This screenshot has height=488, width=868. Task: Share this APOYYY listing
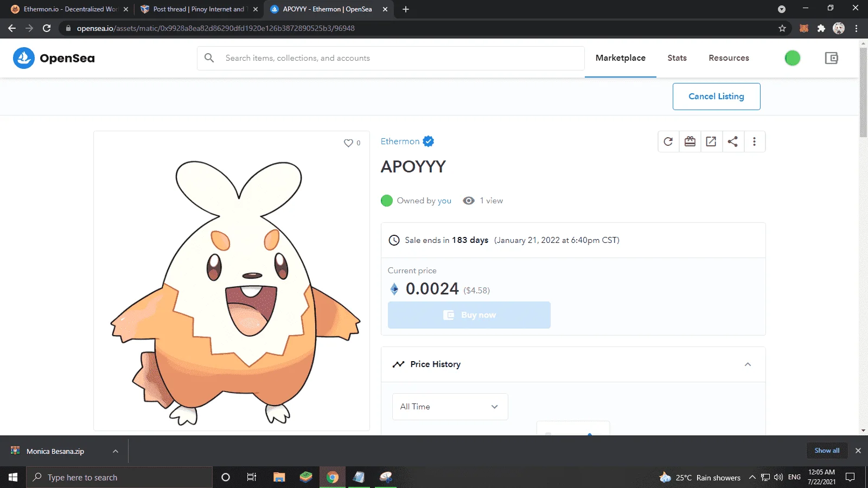coord(733,142)
